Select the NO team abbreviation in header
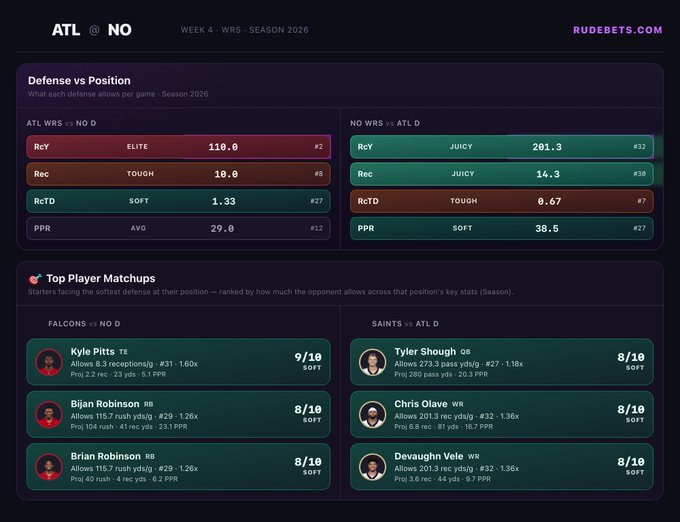The width and height of the screenshot is (680, 522). (x=120, y=30)
